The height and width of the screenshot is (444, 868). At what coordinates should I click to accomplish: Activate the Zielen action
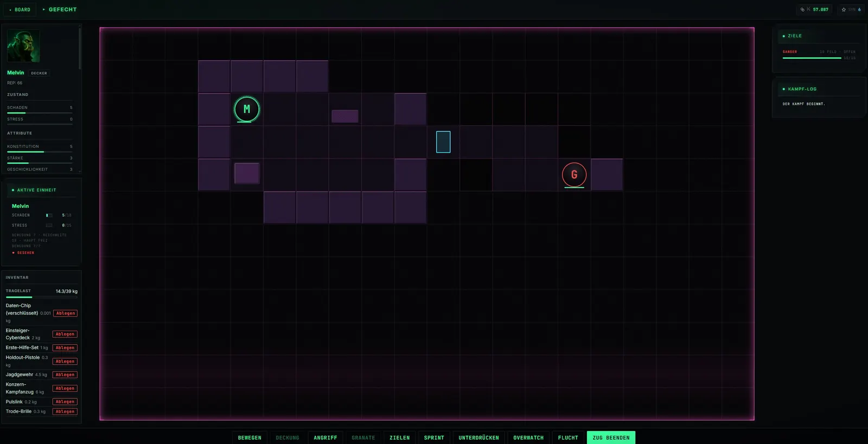[x=400, y=437]
